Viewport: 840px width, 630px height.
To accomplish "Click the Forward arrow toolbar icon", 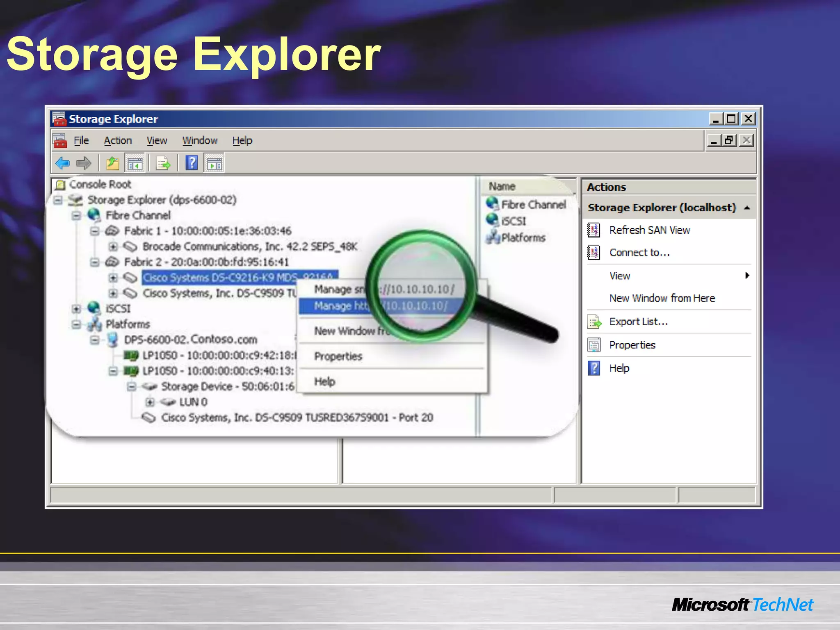I will pos(84,163).
